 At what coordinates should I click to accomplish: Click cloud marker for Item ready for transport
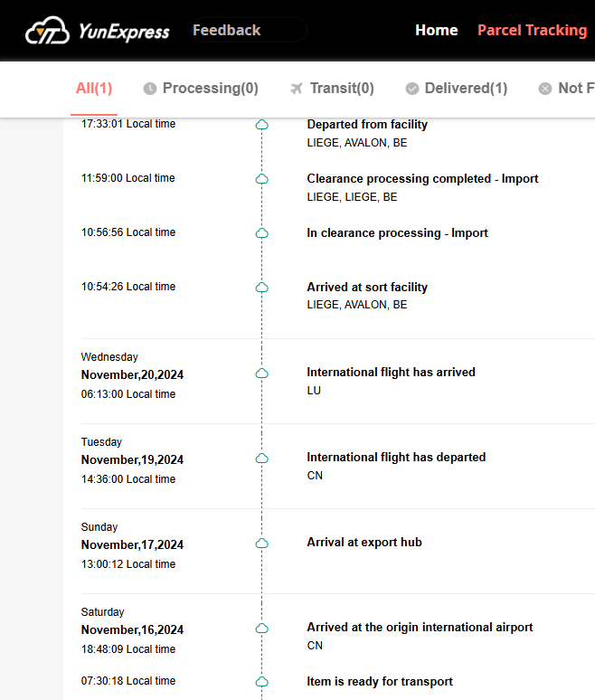click(262, 682)
